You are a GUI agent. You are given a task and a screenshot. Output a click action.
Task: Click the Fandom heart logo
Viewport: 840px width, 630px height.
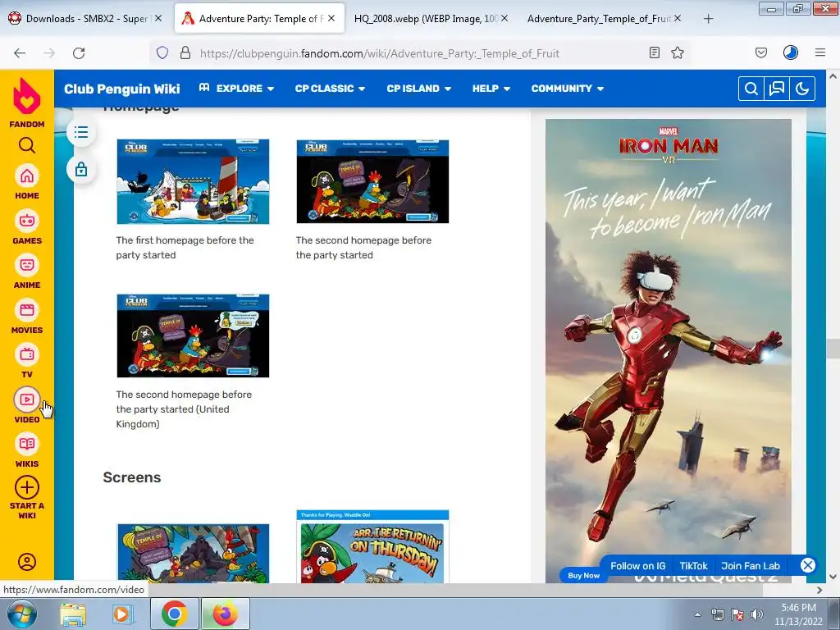pos(27,97)
